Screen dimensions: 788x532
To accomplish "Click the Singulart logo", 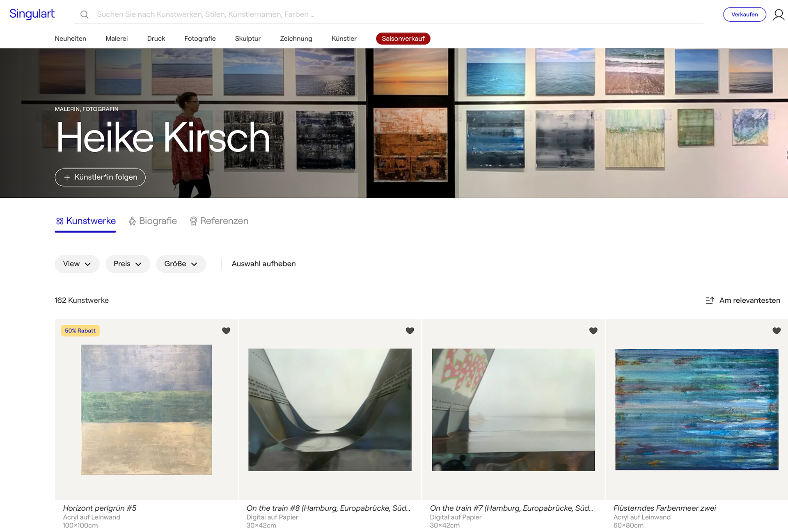I will click(32, 14).
